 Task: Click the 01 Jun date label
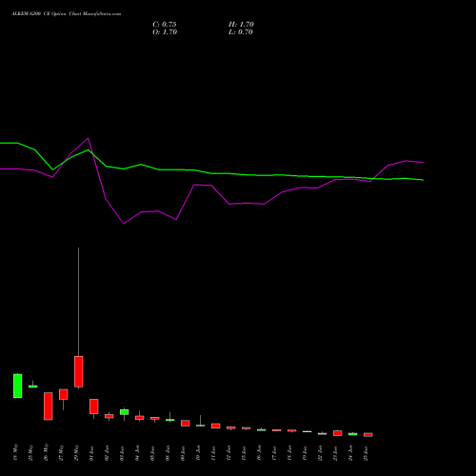91,453
